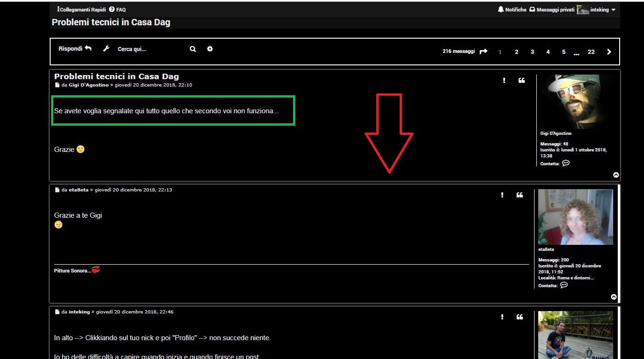644x359 pixels.
Task: Open Messaggi privati inbox
Action: click(x=552, y=10)
